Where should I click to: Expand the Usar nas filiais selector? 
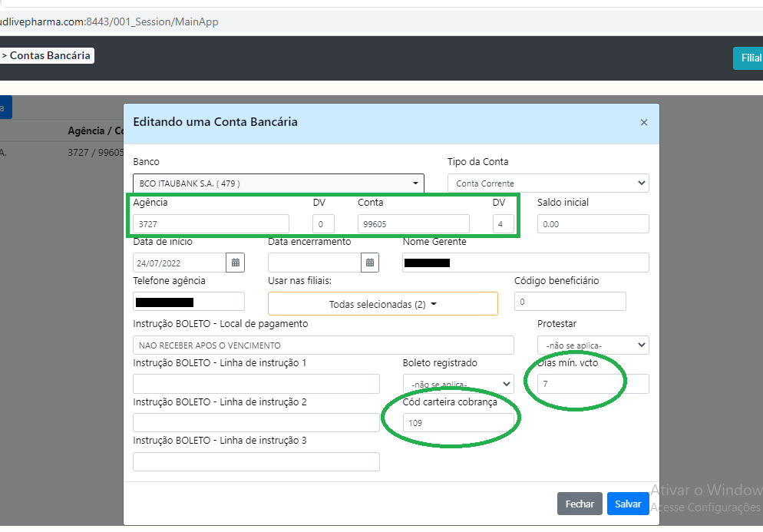coord(382,304)
